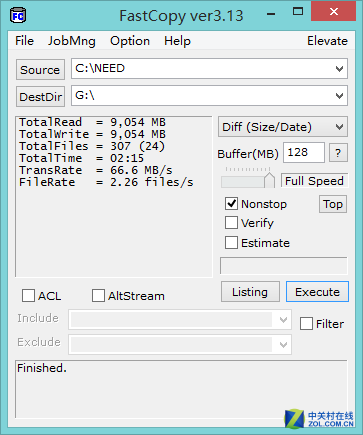Image resolution: width=363 pixels, height=435 pixels.
Task: Check the AltStream option
Action: [x=98, y=296]
